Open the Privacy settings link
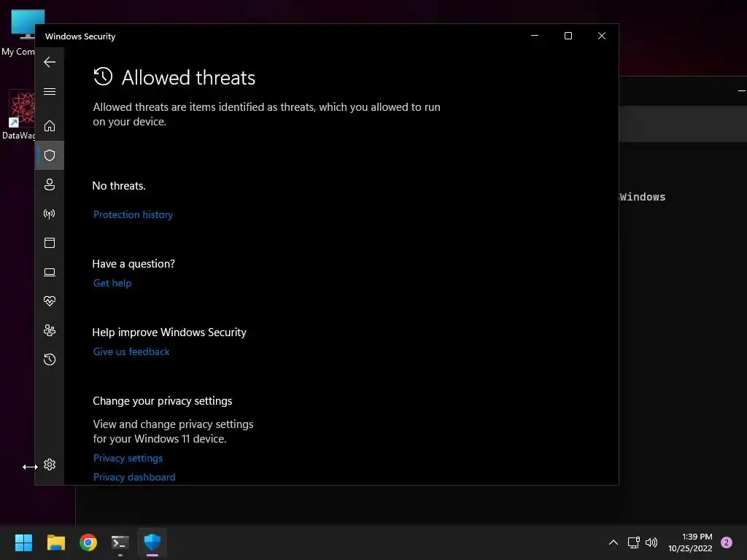The width and height of the screenshot is (747, 560). click(128, 458)
